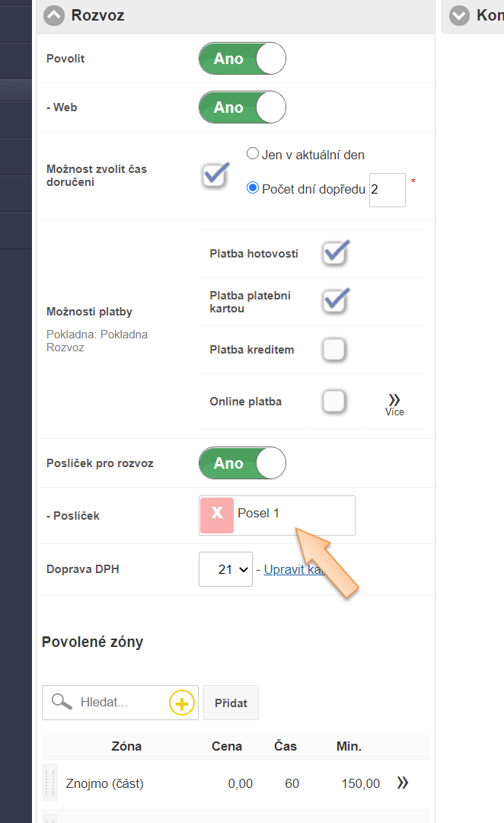
Task: Click the yellow plus icon in zone search
Action: (181, 703)
